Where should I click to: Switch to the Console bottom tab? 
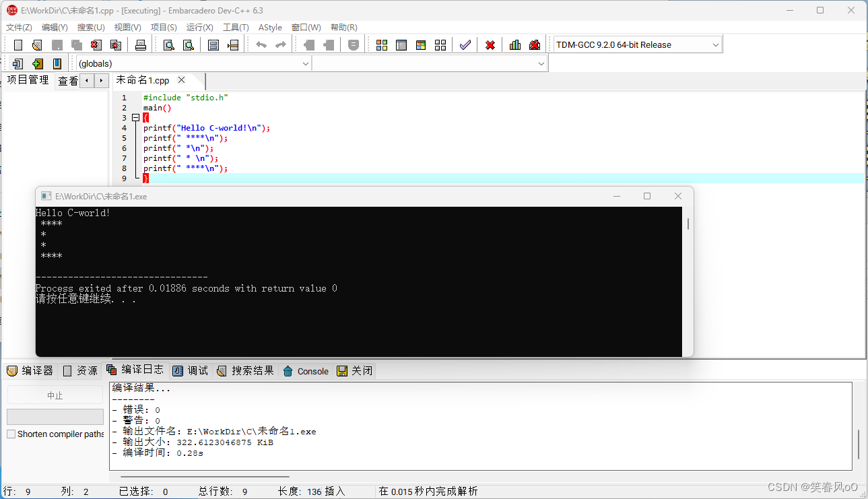point(306,371)
